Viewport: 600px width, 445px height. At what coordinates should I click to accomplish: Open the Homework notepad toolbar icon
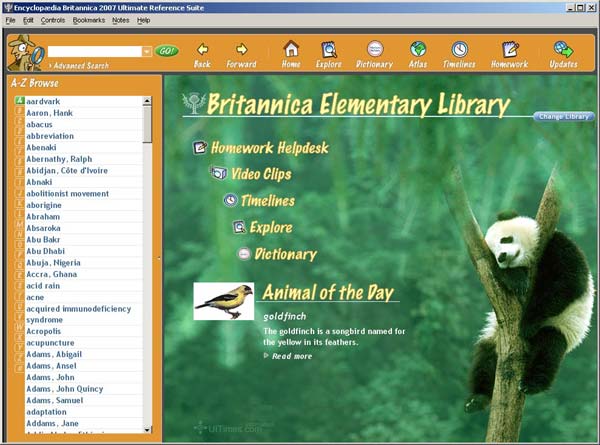pos(510,49)
